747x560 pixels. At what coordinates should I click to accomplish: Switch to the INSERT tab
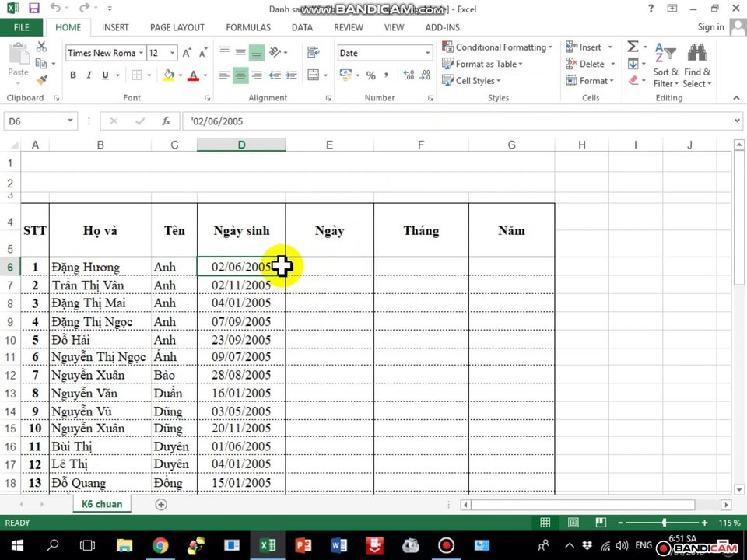point(115,28)
